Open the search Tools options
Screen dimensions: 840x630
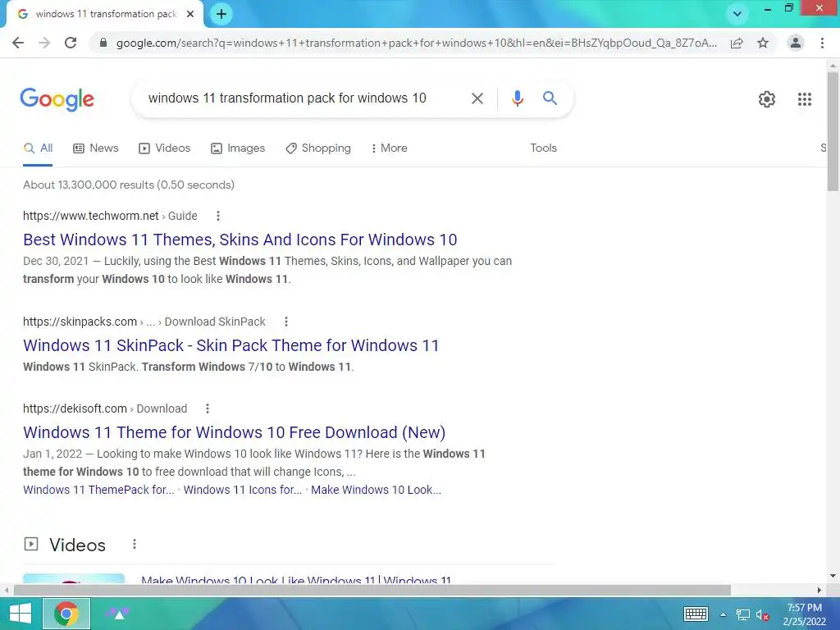543,148
